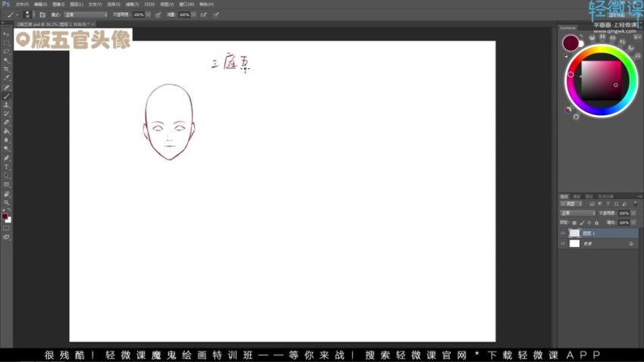Select the Move tool
This screenshot has height=362, width=644.
coord(6,34)
